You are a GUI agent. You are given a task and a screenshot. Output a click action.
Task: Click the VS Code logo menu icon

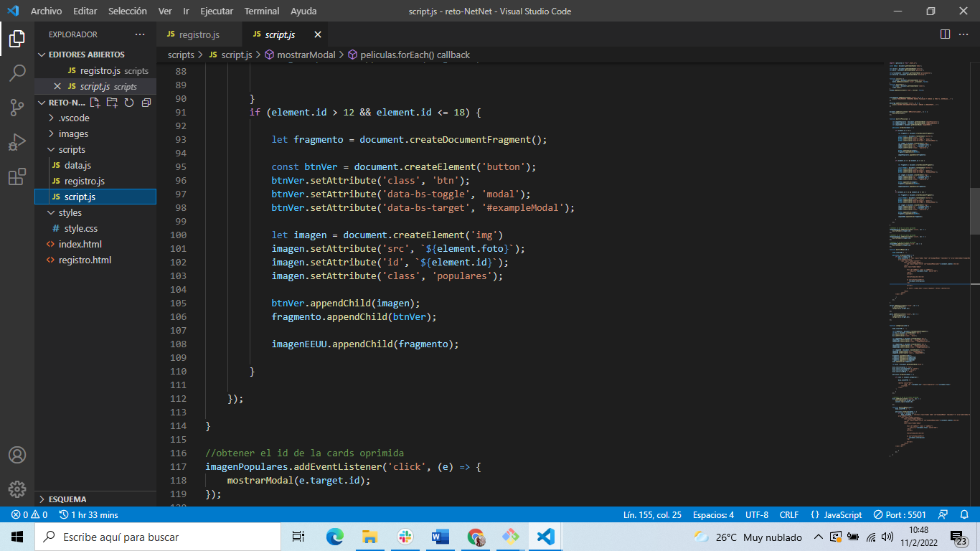tap(12, 11)
